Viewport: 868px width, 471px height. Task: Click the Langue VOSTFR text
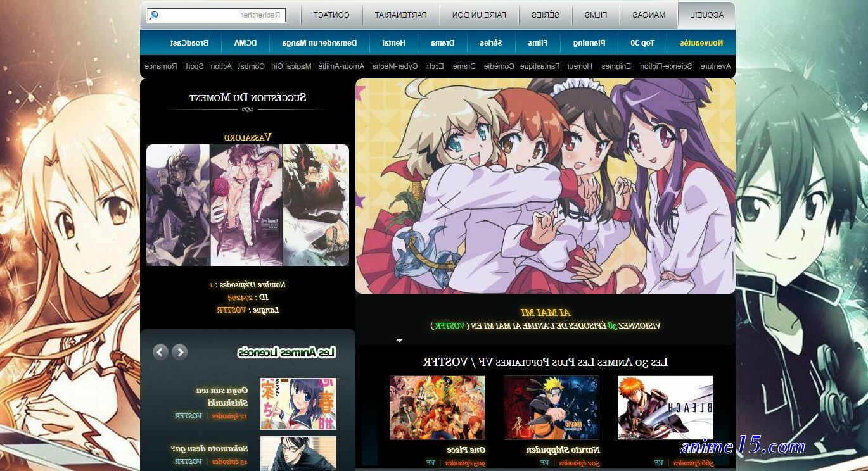pyautogui.click(x=248, y=310)
